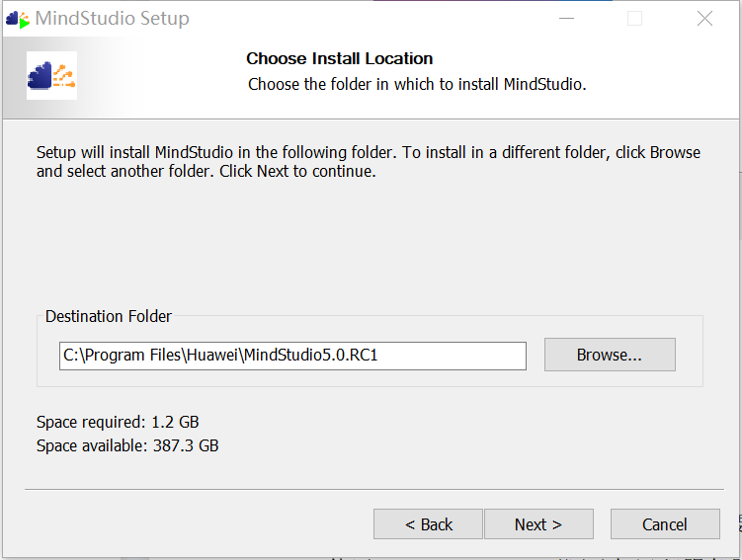Click the MindStudio logo in the header
The width and height of the screenshot is (742, 560).
pos(52,75)
